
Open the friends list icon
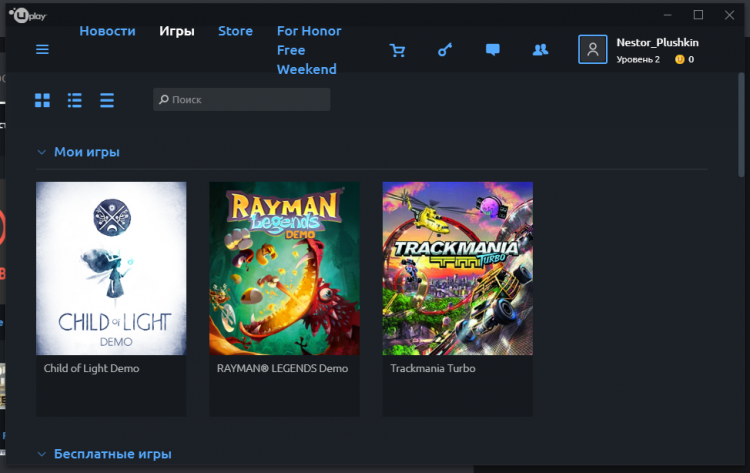[540, 50]
